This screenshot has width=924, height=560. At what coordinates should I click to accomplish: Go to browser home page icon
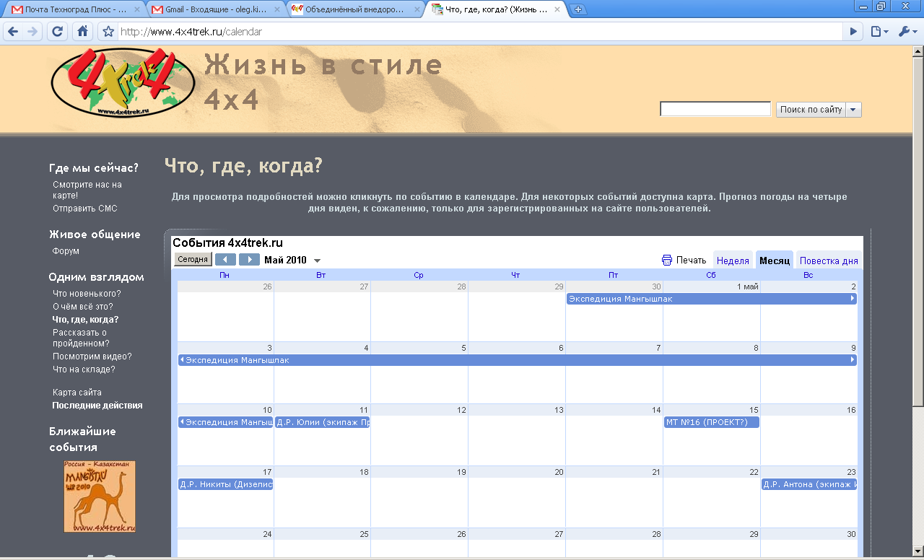[82, 32]
